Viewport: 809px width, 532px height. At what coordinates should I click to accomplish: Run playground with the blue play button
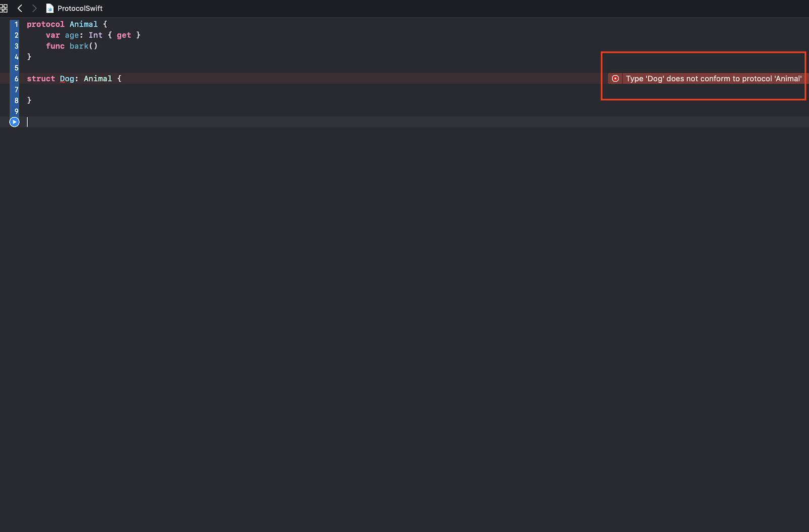pos(14,122)
